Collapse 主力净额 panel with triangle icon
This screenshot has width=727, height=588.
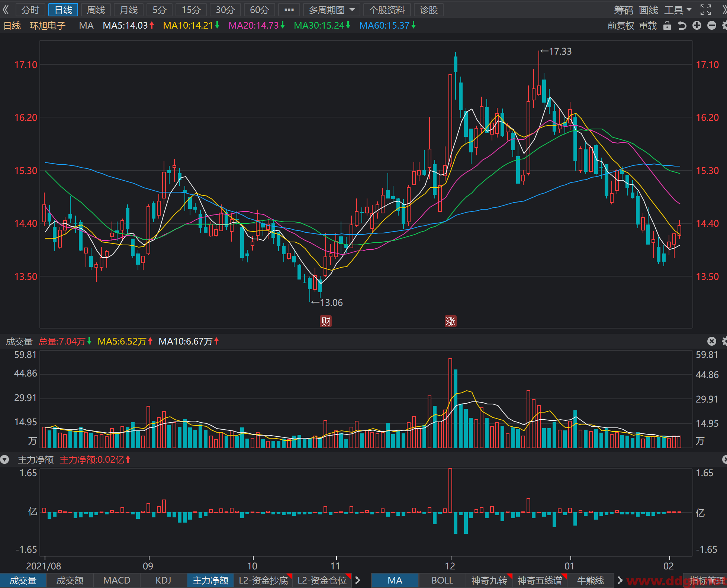tap(4, 460)
